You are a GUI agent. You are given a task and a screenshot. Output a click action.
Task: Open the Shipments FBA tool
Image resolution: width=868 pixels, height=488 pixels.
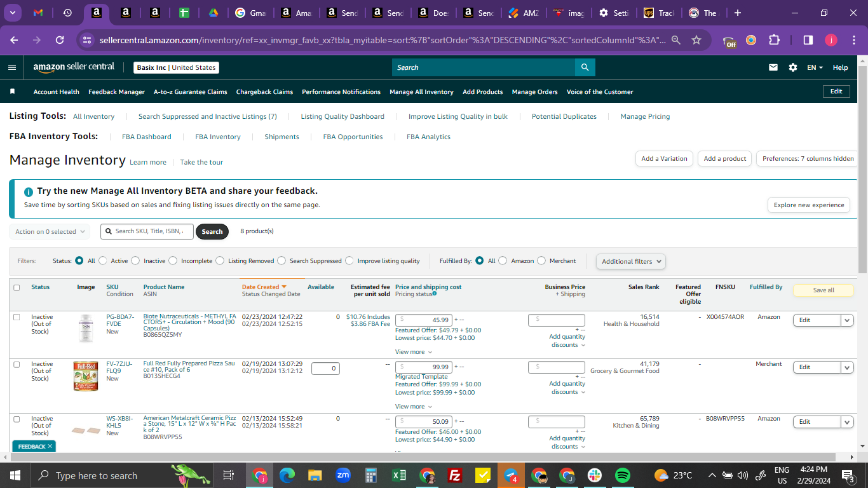[281, 137]
